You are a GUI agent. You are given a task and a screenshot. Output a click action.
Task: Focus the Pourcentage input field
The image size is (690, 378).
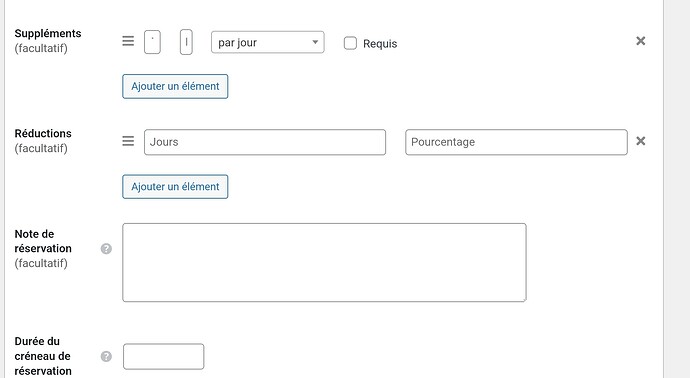coord(516,142)
